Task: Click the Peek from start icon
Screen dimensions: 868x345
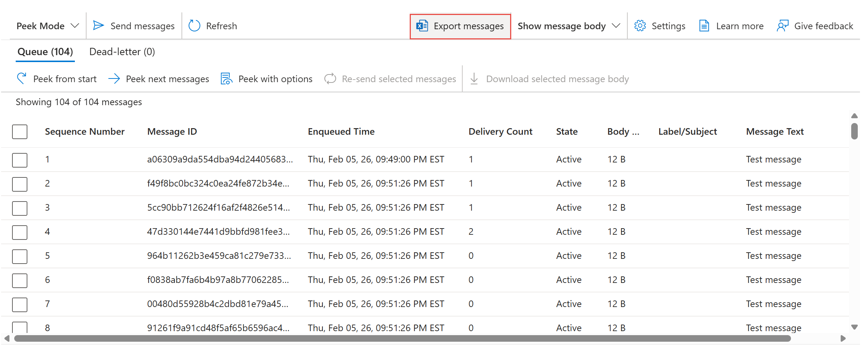Action: (22, 78)
